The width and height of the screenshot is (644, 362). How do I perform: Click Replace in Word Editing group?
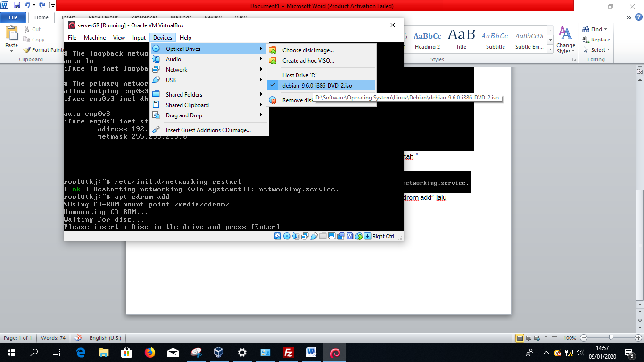pyautogui.click(x=596, y=40)
